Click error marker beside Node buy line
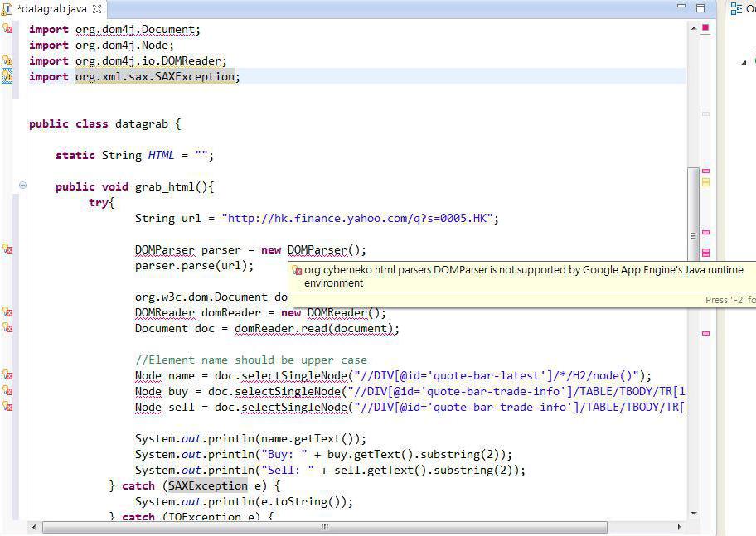756x536 pixels. 7,391
